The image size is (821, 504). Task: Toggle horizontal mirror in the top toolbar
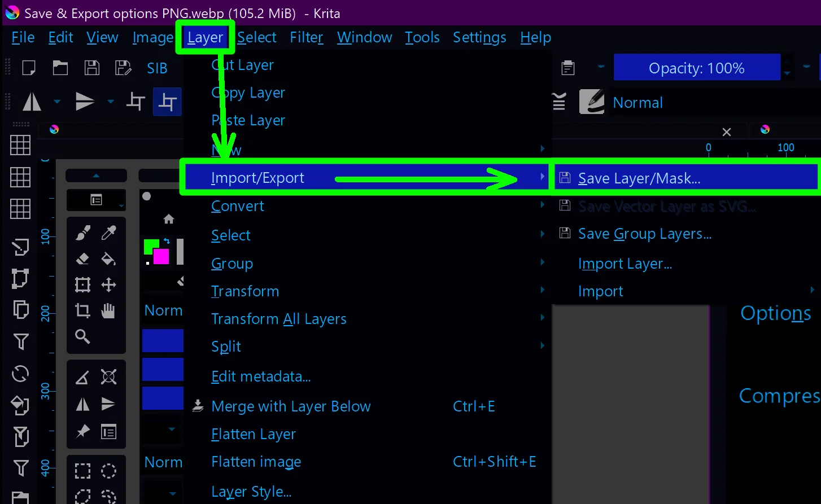[32, 102]
